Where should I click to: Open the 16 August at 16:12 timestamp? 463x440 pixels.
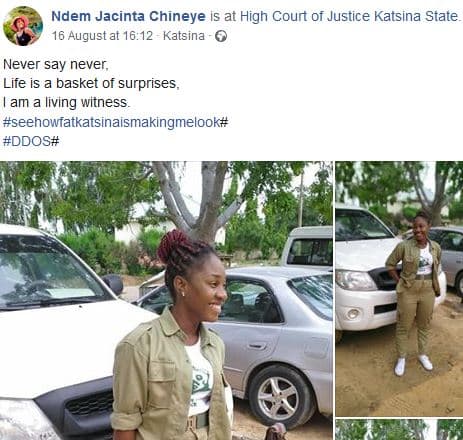(102, 36)
